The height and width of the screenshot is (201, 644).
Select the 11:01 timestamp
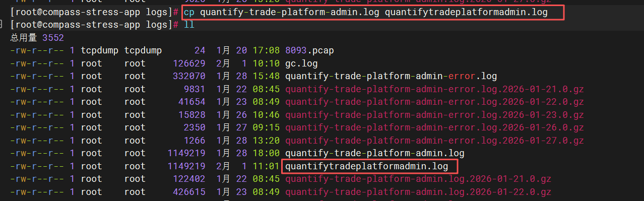tap(266, 166)
